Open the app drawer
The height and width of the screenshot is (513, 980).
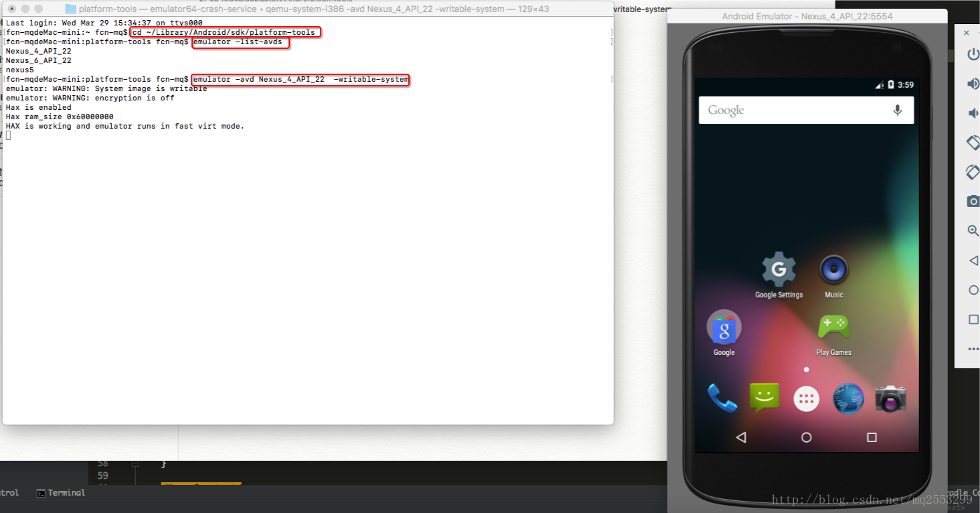[806, 399]
